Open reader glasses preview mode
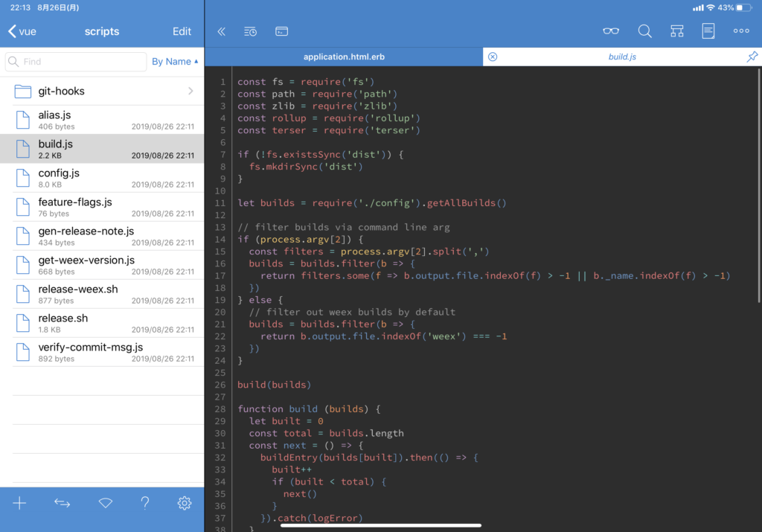The height and width of the screenshot is (532, 762). [x=610, y=31]
